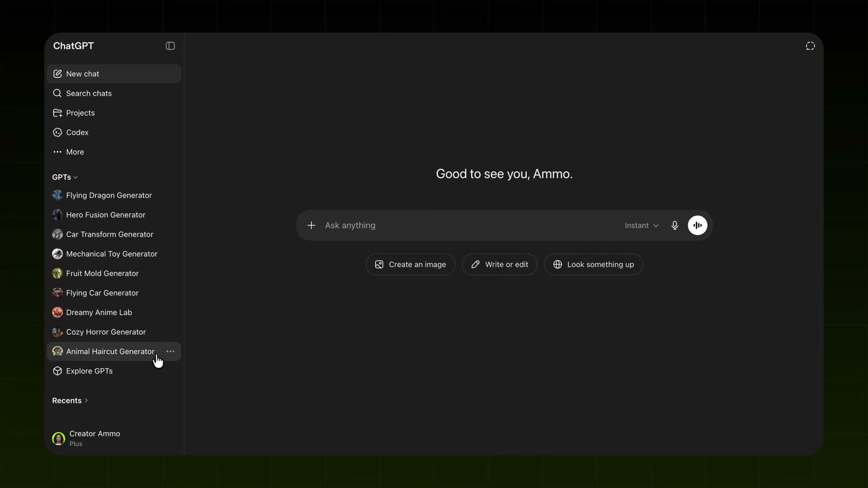Click the Look something up globe icon

(x=558, y=264)
